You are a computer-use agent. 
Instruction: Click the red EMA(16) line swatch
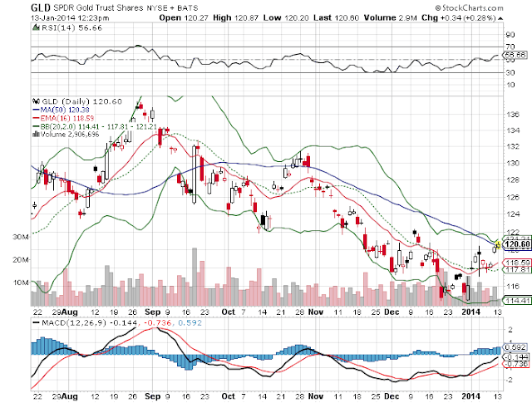36,118
